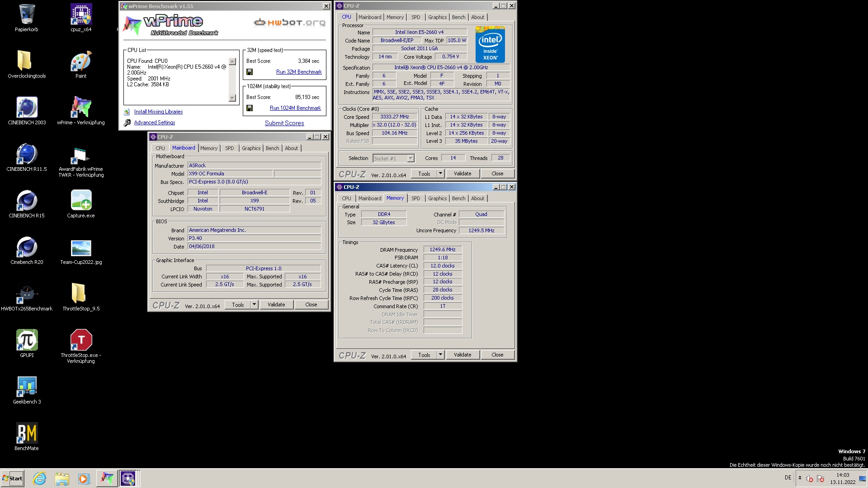Launch CINEBENCH R15 shortcut

[x=27, y=204]
